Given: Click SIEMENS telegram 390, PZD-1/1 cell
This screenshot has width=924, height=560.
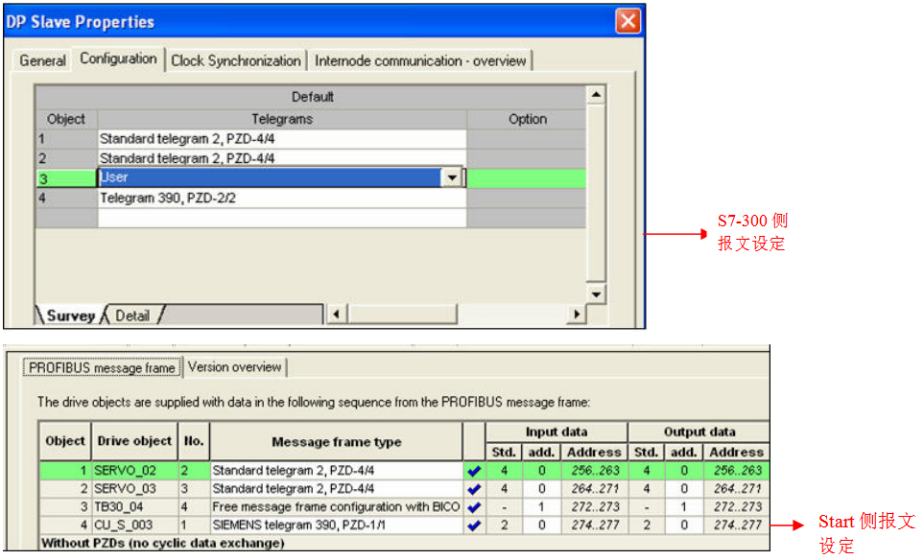Looking at the screenshot, I should pos(336,525).
